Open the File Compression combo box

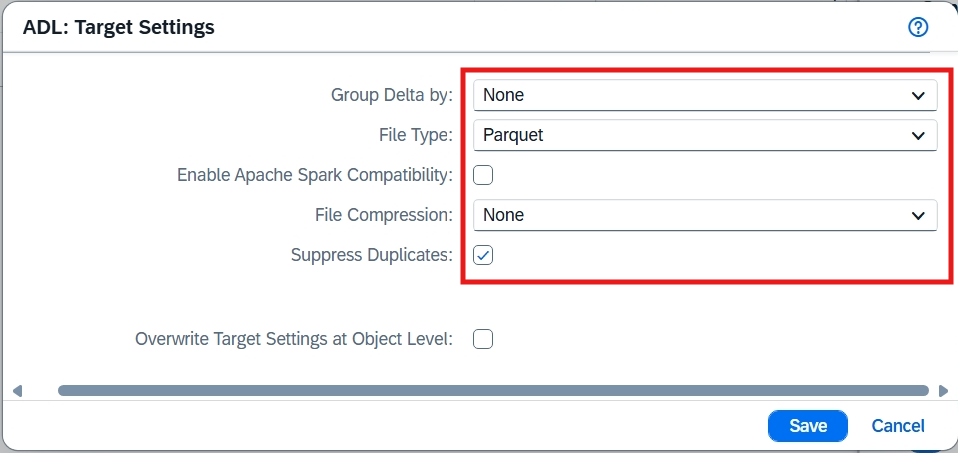click(x=690, y=215)
